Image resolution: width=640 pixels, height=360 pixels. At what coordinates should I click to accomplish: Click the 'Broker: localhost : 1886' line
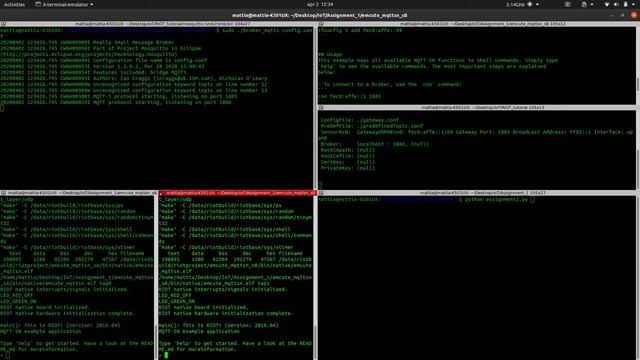tap(374, 144)
